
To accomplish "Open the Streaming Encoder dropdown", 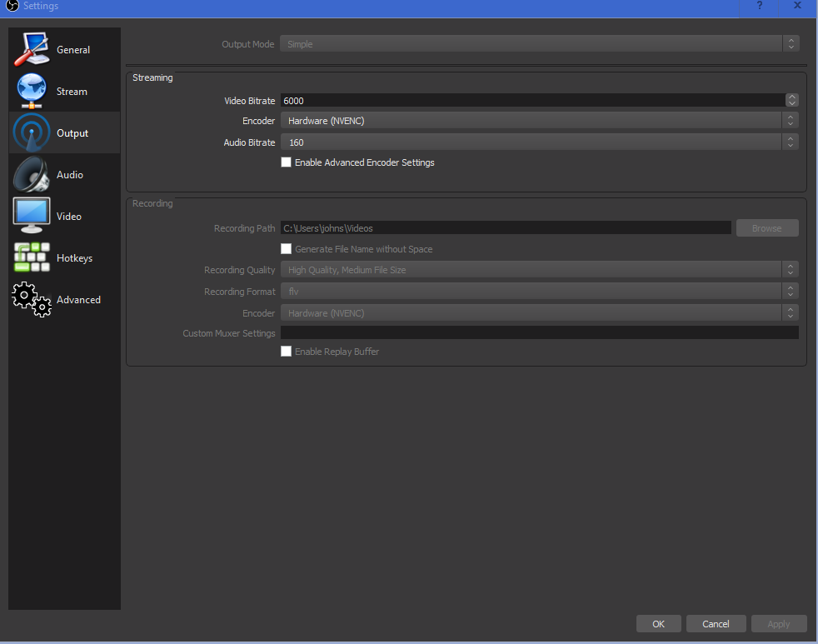I will tap(540, 121).
